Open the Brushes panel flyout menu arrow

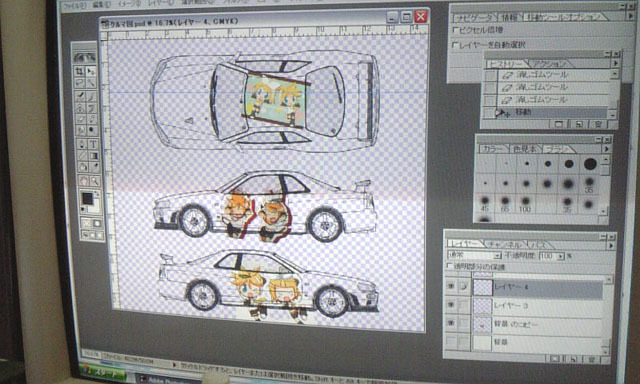(607, 149)
